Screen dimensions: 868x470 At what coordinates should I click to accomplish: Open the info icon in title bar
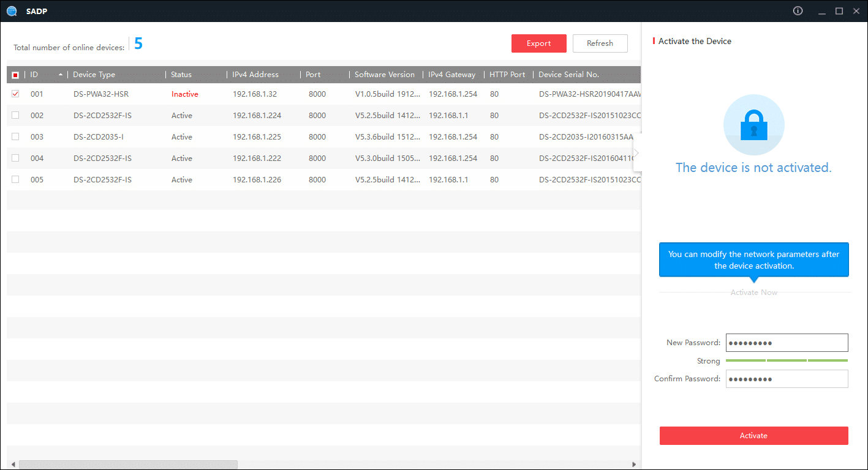coord(798,11)
